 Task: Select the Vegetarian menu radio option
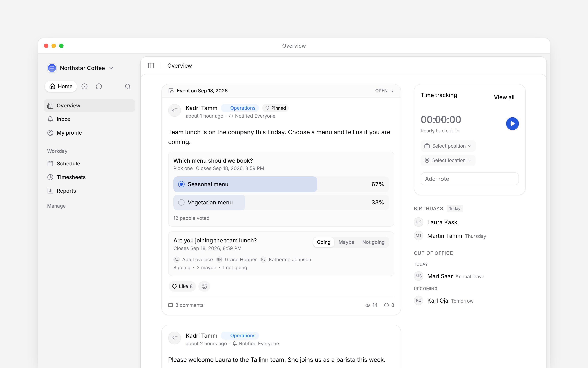181,202
